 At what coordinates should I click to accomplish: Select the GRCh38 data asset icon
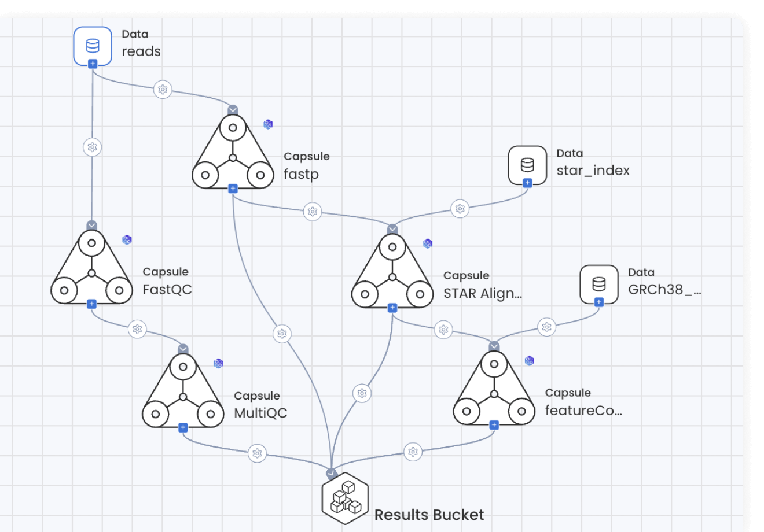tap(599, 284)
